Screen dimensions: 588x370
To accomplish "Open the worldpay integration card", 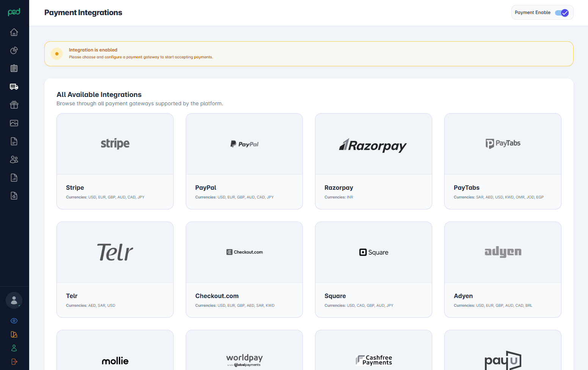I will (244, 350).
